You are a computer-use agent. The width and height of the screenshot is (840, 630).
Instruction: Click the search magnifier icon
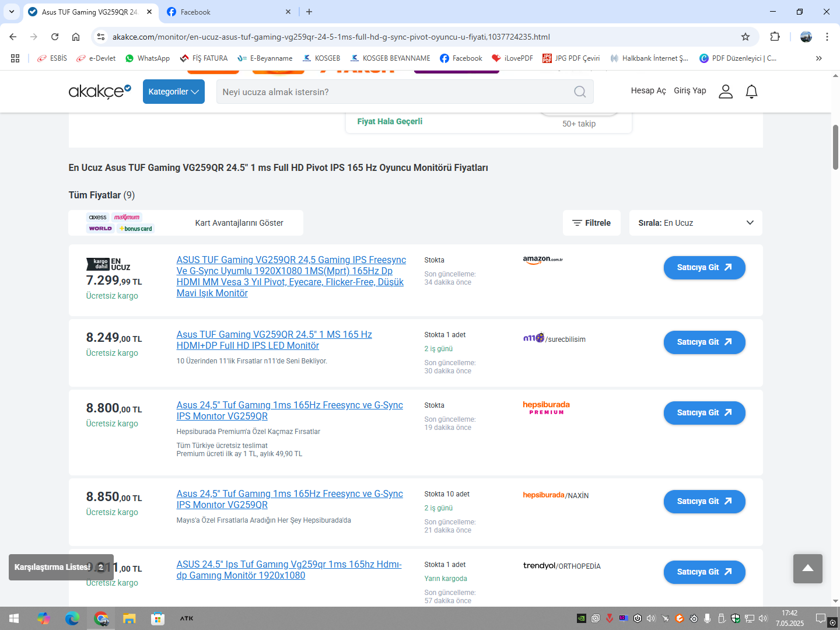[580, 92]
